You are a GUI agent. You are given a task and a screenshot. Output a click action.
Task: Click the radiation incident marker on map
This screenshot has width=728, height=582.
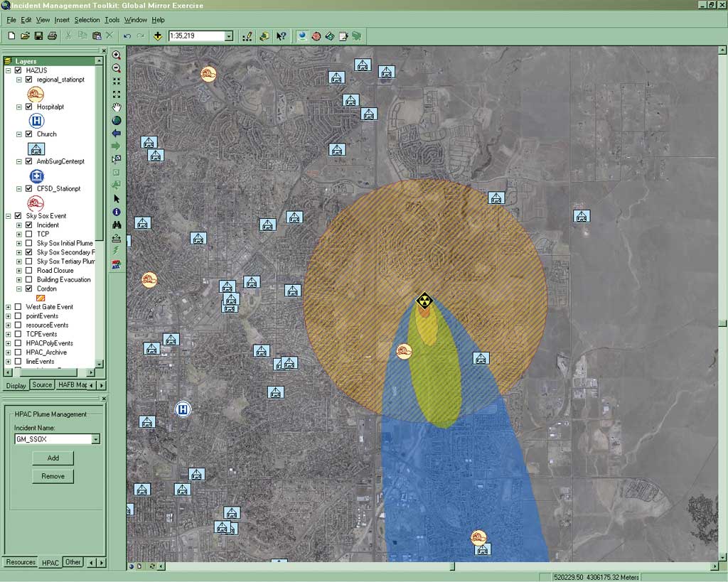(424, 301)
